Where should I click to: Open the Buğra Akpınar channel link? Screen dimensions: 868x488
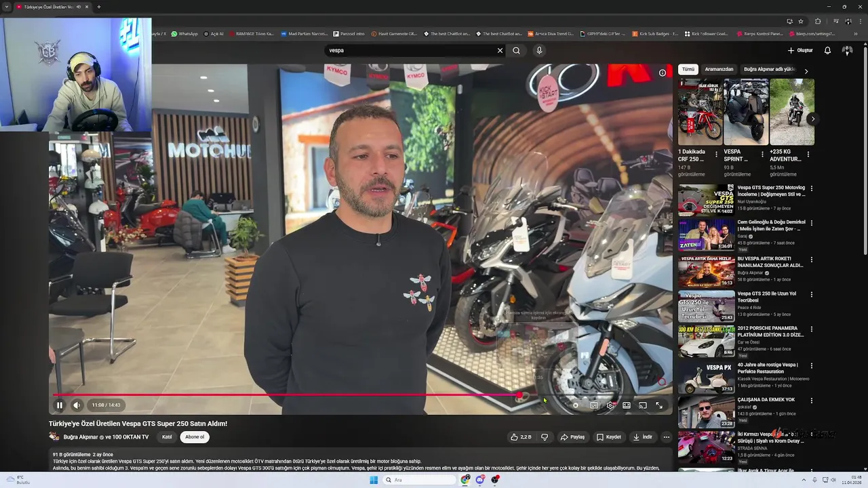point(81,437)
